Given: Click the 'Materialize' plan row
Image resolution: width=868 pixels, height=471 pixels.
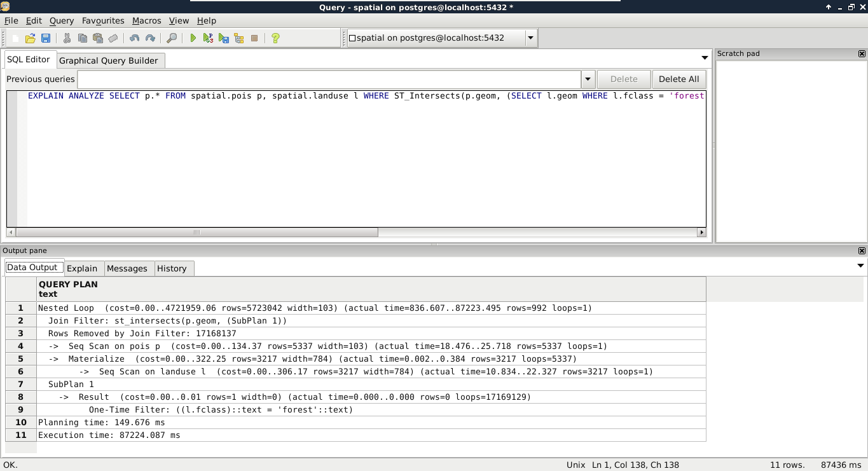Looking at the screenshot, I should [x=371, y=359].
